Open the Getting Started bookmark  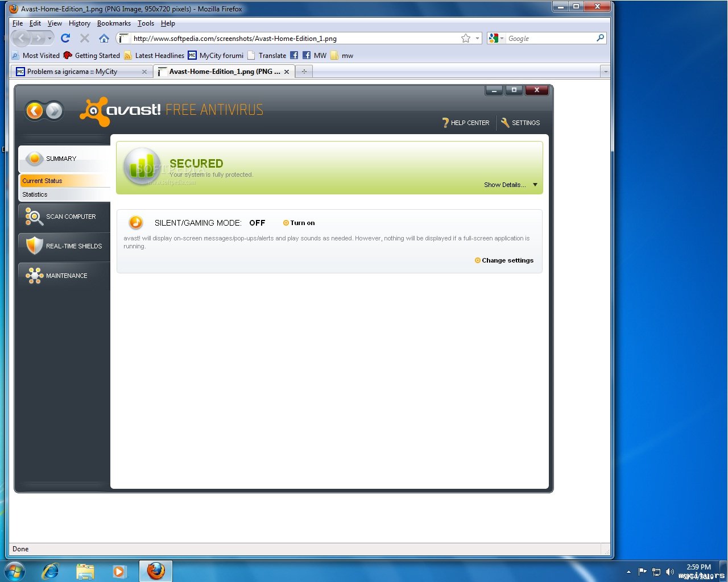(92, 56)
